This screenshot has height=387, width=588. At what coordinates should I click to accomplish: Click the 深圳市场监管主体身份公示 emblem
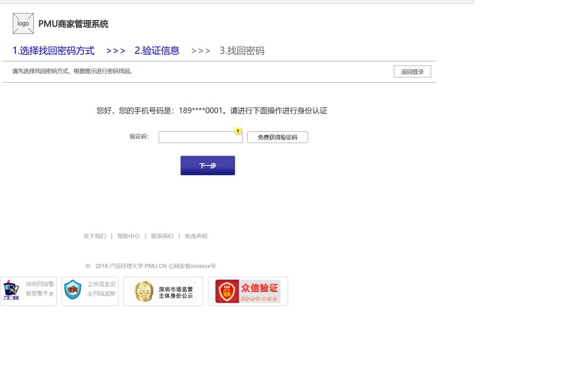[x=163, y=291]
